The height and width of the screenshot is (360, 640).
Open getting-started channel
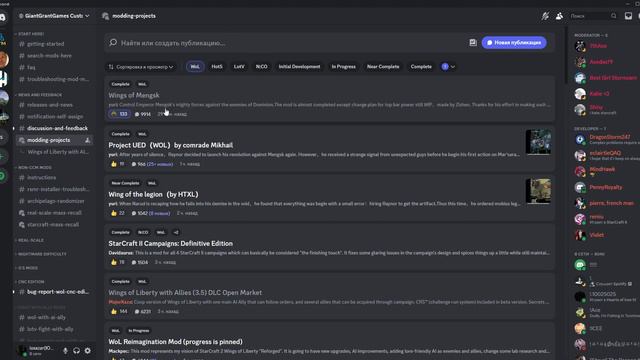(x=54, y=44)
